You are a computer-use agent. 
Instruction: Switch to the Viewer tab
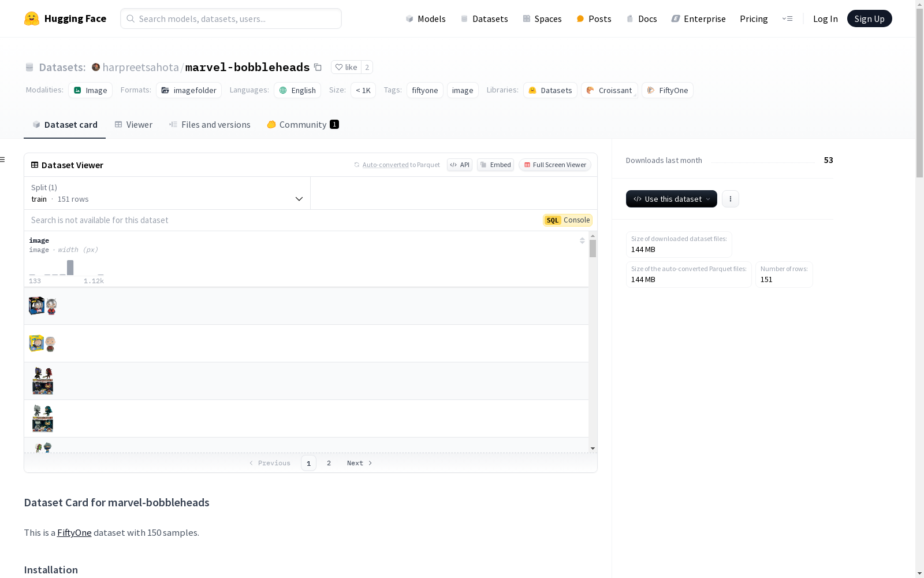pyautogui.click(x=133, y=125)
